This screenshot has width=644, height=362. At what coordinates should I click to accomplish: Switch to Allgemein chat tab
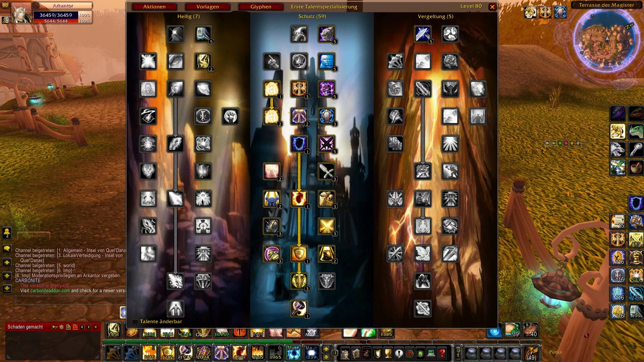point(34,236)
